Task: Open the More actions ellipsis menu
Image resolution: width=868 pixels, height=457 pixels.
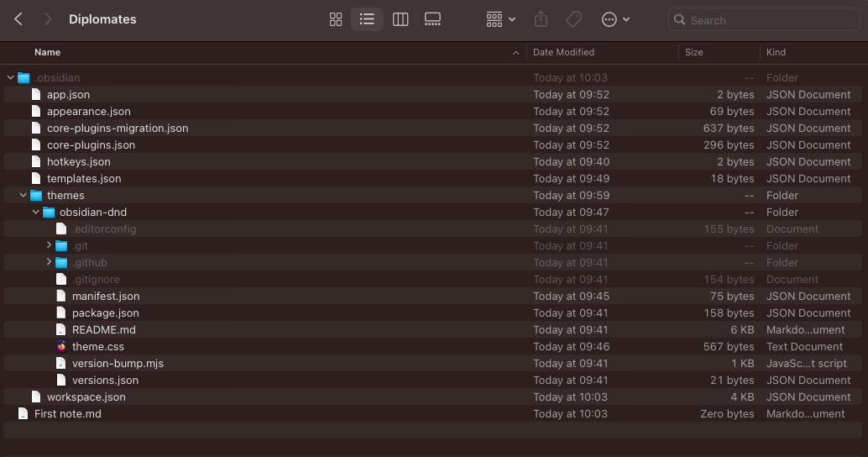Action: pos(615,19)
